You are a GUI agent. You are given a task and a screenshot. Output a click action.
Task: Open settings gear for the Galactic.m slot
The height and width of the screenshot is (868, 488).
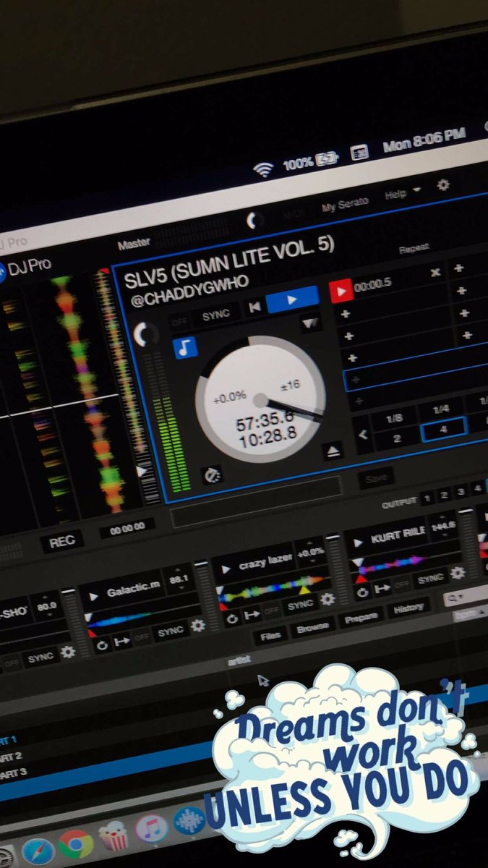tap(197, 625)
